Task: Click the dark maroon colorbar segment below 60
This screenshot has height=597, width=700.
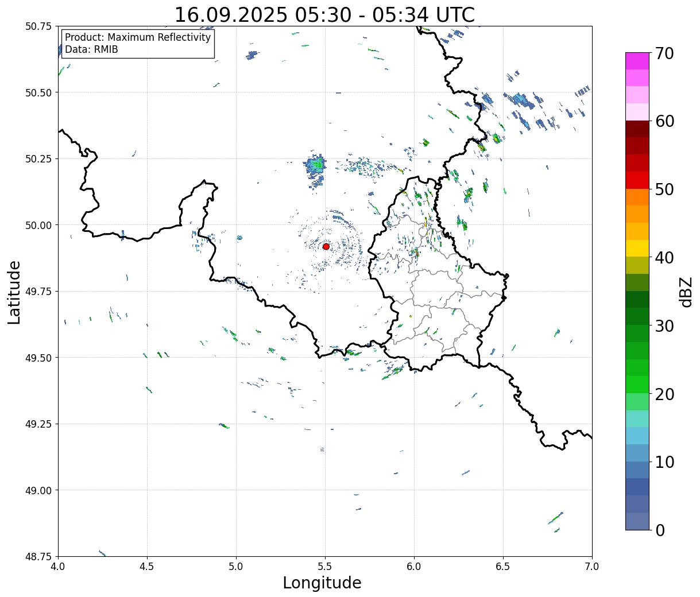Action: [x=637, y=129]
